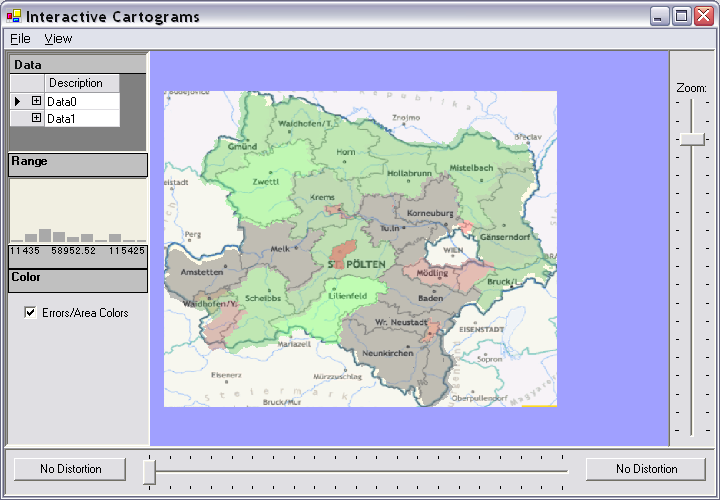Expand the Data1 row
Screen dimensions: 720x500
coord(36,118)
